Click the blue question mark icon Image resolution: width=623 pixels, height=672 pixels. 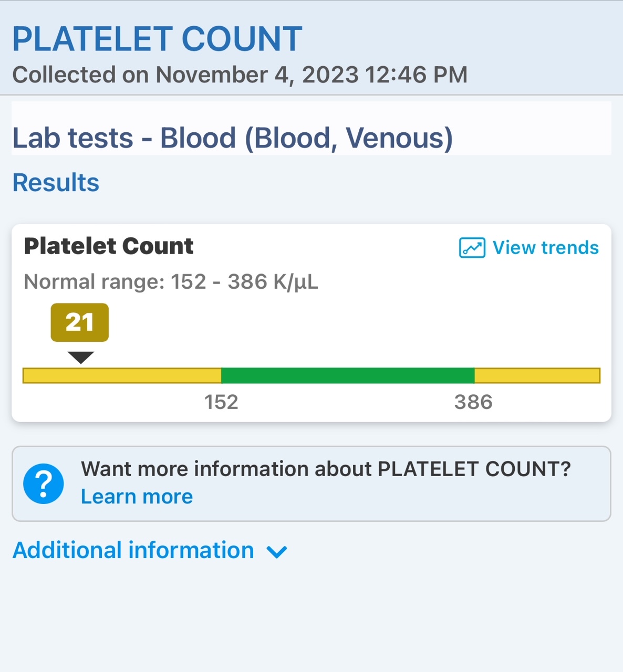[44, 484]
